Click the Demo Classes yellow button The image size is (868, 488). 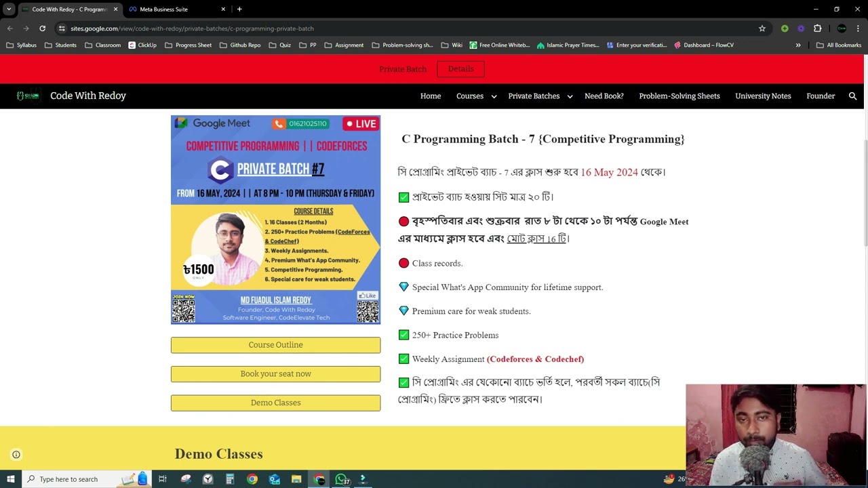pyautogui.click(x=275, y=403)
